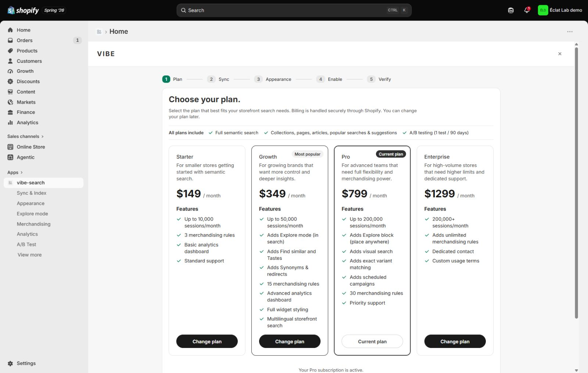
Task: Open the notifications bell
Action: tap(527, 10)
